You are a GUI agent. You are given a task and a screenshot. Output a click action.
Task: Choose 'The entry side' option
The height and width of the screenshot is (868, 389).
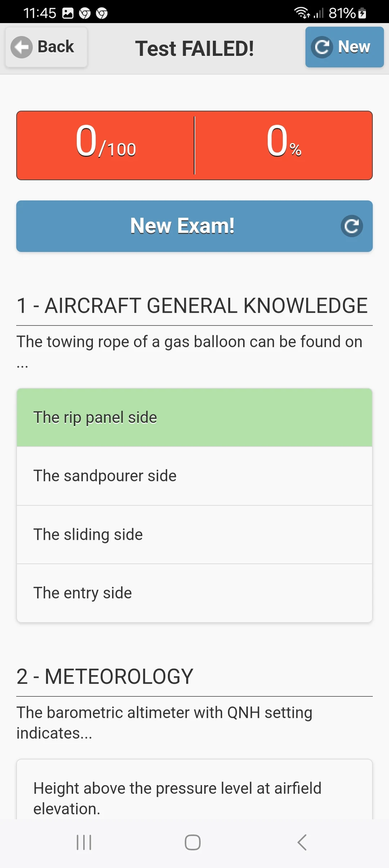point(194,593)
